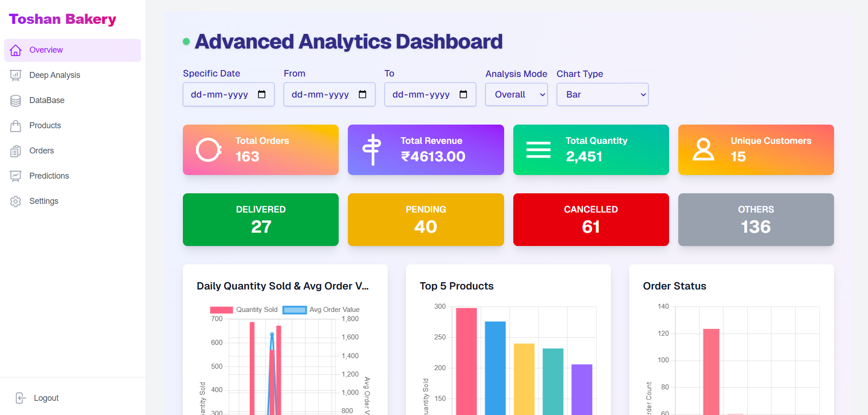868x415 pixels.
Task: Click the DataBase stack icon
Action: [16, 101]
